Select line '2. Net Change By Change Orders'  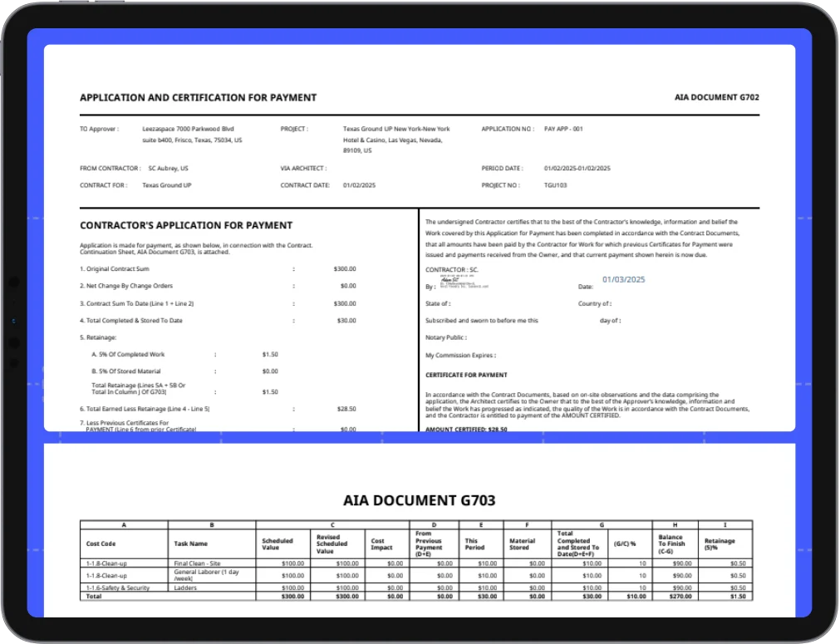coord(126,286)
